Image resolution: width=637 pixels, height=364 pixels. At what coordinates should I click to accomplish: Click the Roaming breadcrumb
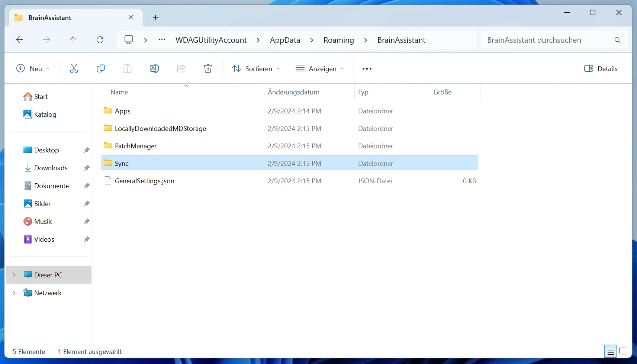(x=339, y=40)
